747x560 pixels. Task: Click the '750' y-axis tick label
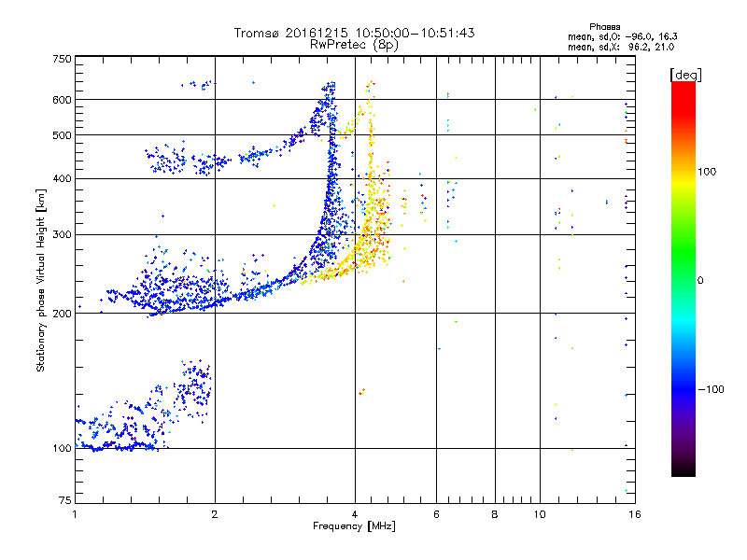[63, 59]
